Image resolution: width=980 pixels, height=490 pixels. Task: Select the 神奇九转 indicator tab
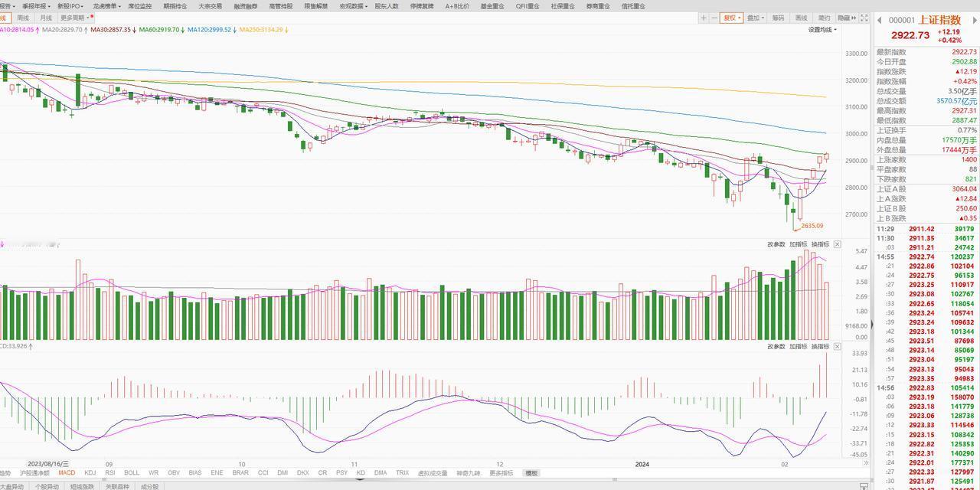[x=469, y=473]
